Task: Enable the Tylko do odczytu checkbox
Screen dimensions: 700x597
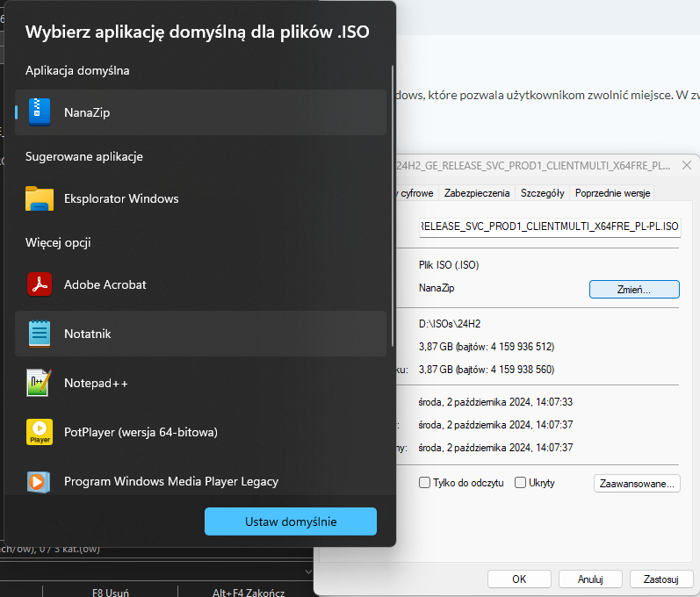Action: tap(425, 483)
